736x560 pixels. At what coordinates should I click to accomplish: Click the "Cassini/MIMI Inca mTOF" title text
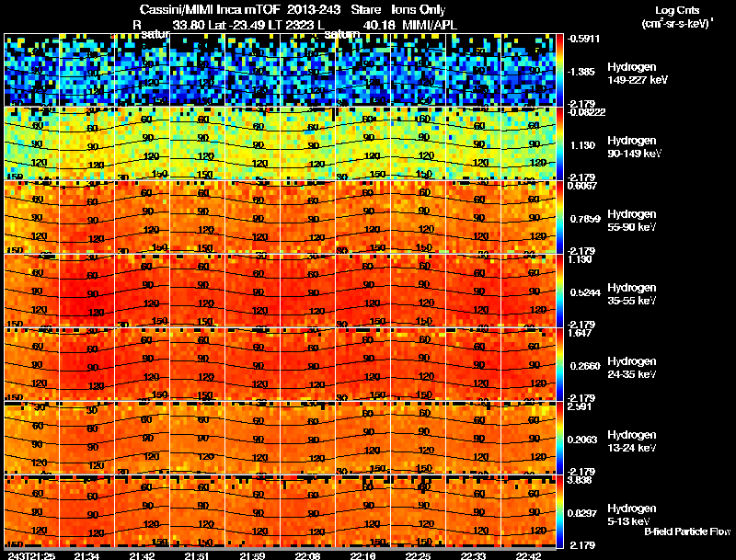pyautogui.click(x=210, y=10)
